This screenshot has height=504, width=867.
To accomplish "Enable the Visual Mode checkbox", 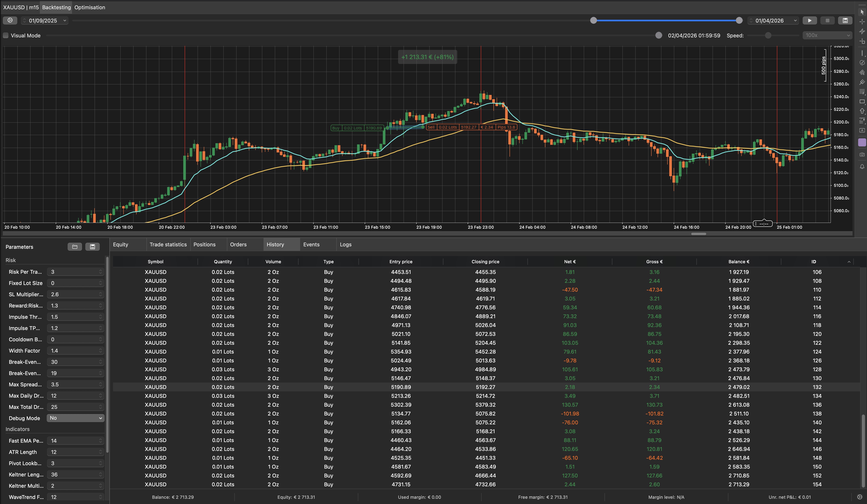I will click(6, 35).
